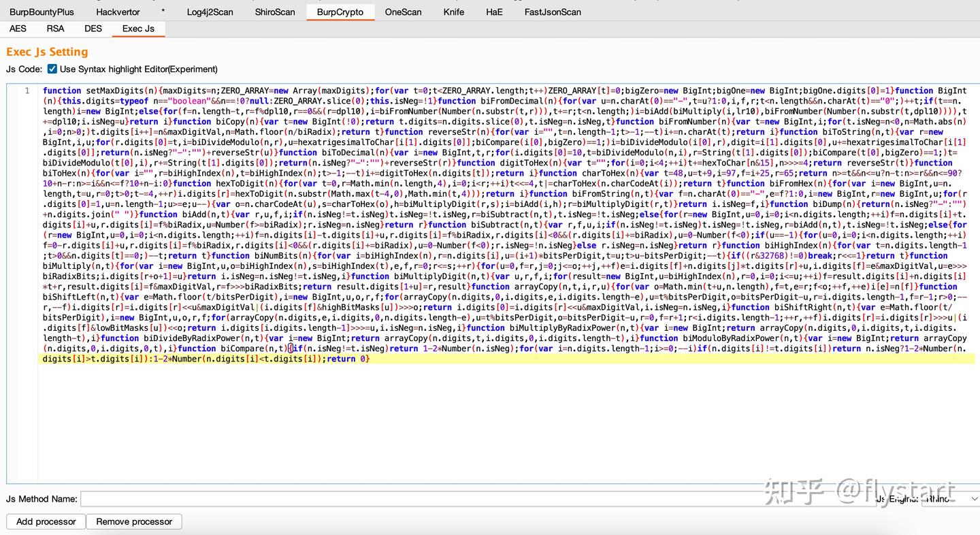Open the BurpBountyPlus tab
The image size is (980, 535).
tap(42, 12)
